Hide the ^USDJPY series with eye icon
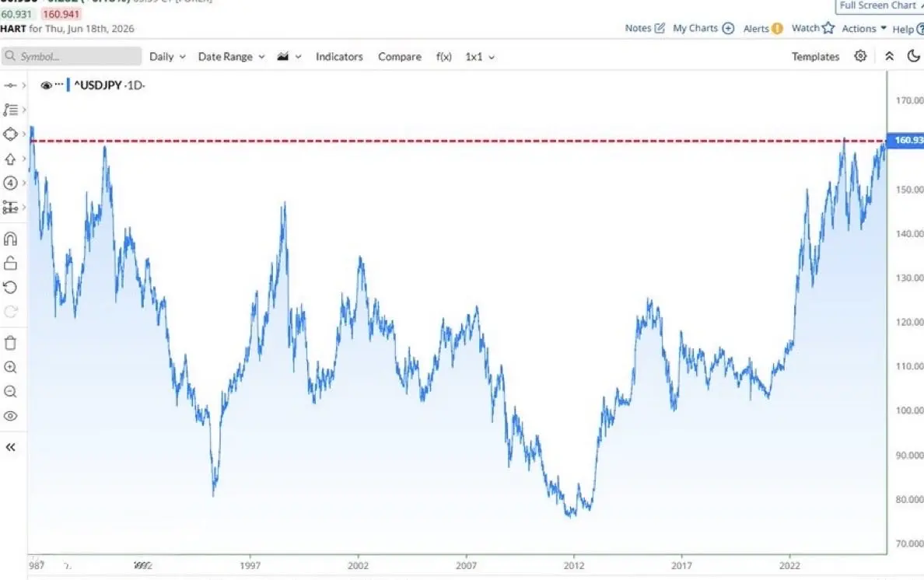This screenshot has width=924, height=580. 46,86
